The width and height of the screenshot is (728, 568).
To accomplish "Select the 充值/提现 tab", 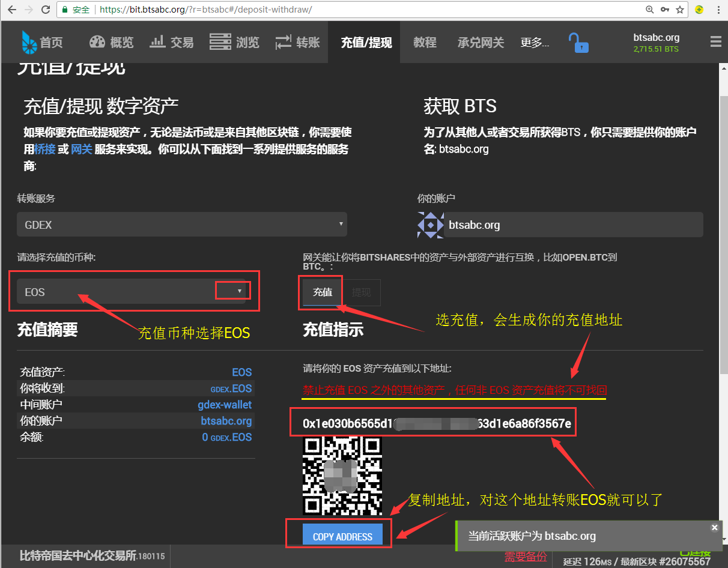I will point(366,42).
